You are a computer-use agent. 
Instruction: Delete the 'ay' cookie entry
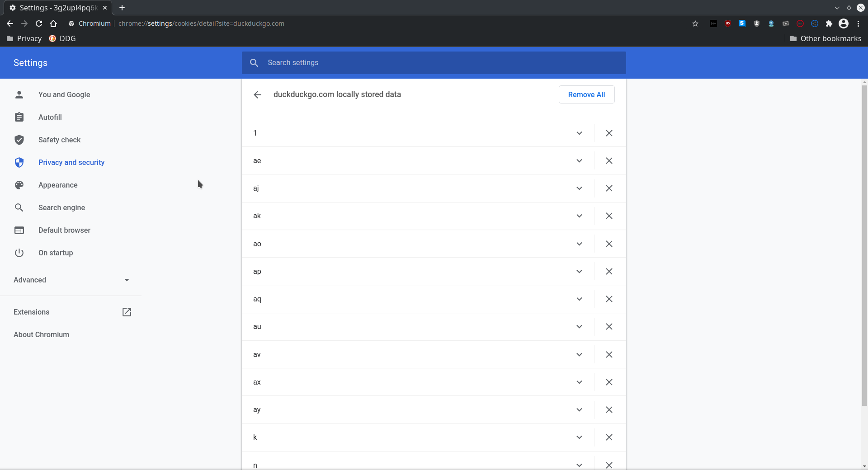click(x=609, y=409)
